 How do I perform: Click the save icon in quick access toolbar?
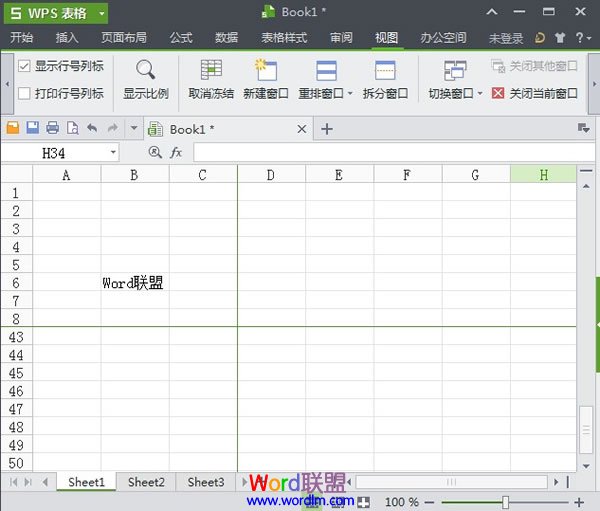(x=32, y=128)
